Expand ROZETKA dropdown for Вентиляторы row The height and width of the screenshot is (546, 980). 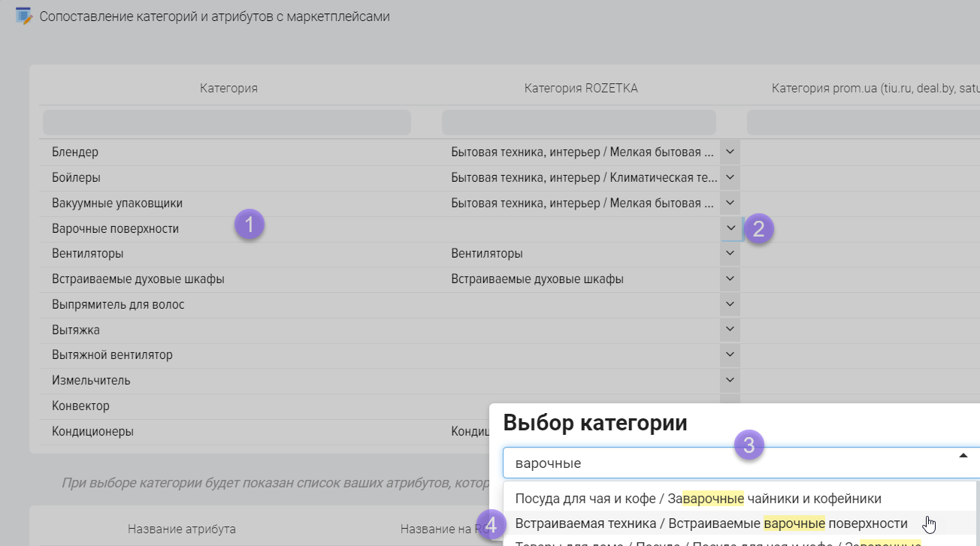730,254
